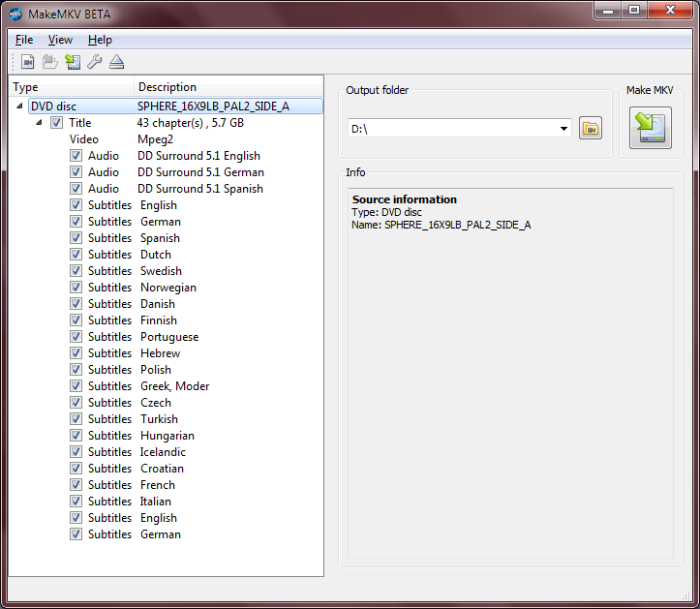
Task: Minimize the MakeMKV window
Action: [608, 11]
